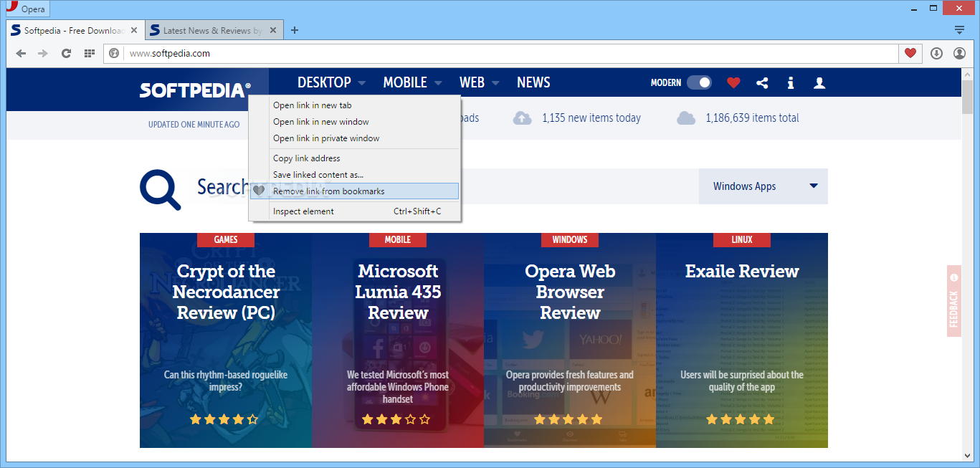Click the Softpedia user account icon

(819, 82)
